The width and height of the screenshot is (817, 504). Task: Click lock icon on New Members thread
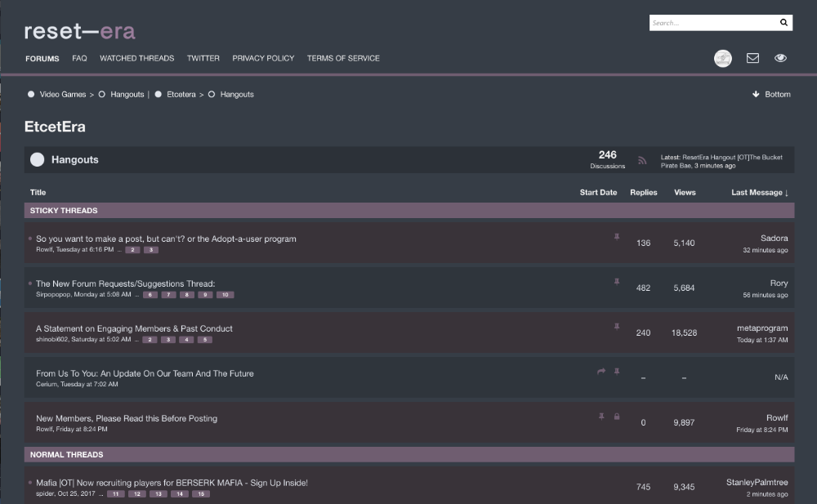[x=616, y=416]
